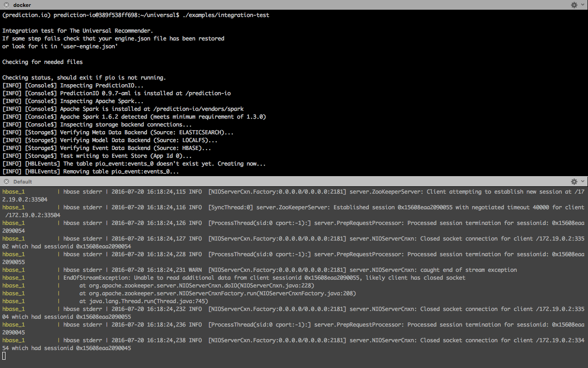
Task: Click 'Apache Spark is installed at /prediction-io/vendors/spark' line
Action: coord(123,109)
